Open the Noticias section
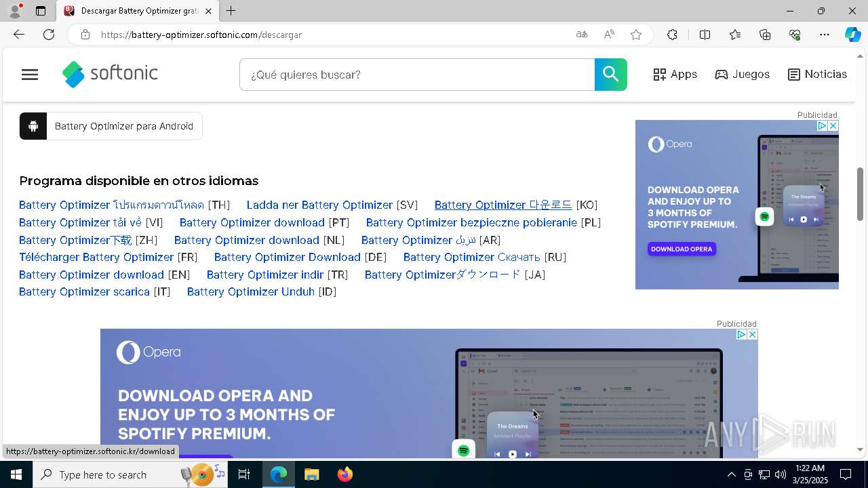868x488 pixels. [x=817, y=75]
